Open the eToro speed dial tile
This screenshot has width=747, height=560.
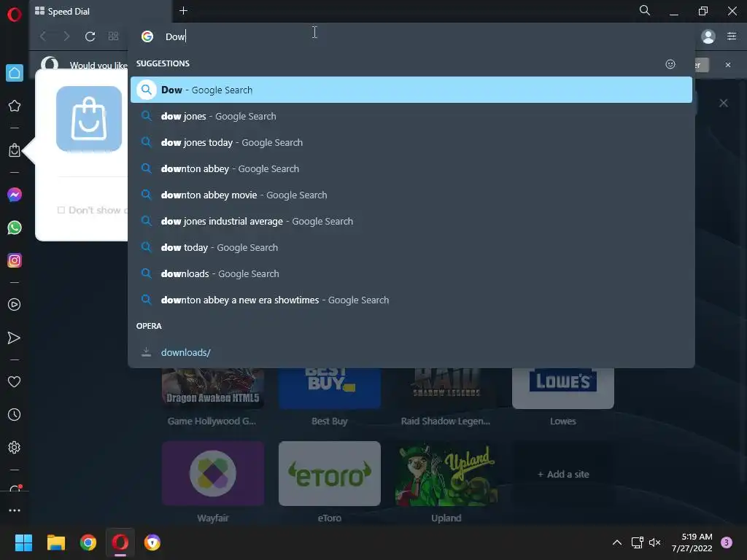click(330, 473)
